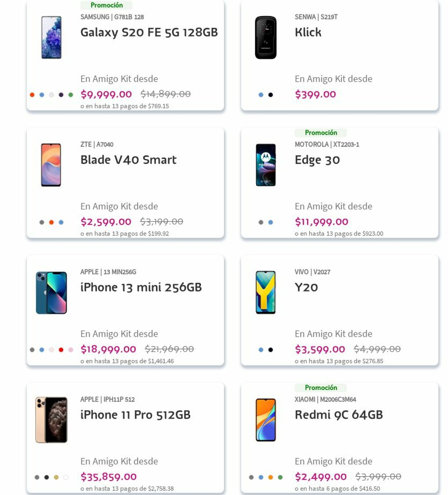This screenshot has width=448, height=495.
Task: Open the Redmi 9C 64GB title link
Action: click(339, 415)
